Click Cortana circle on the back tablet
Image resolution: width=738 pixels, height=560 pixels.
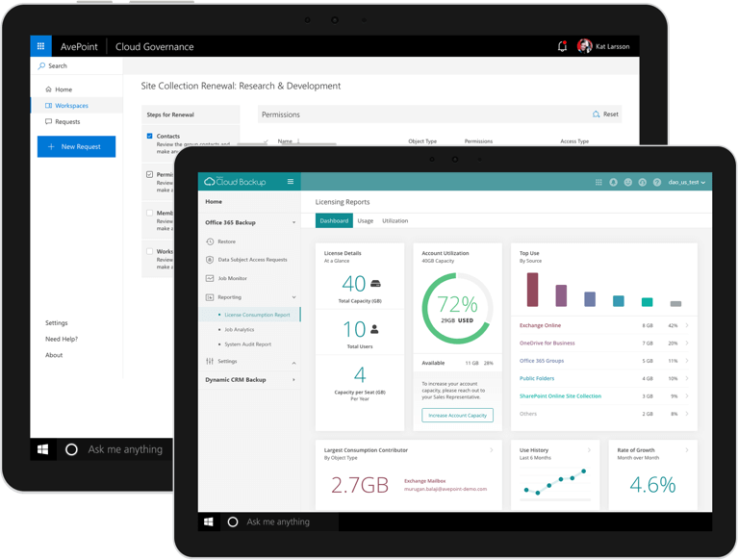point(71,449)
